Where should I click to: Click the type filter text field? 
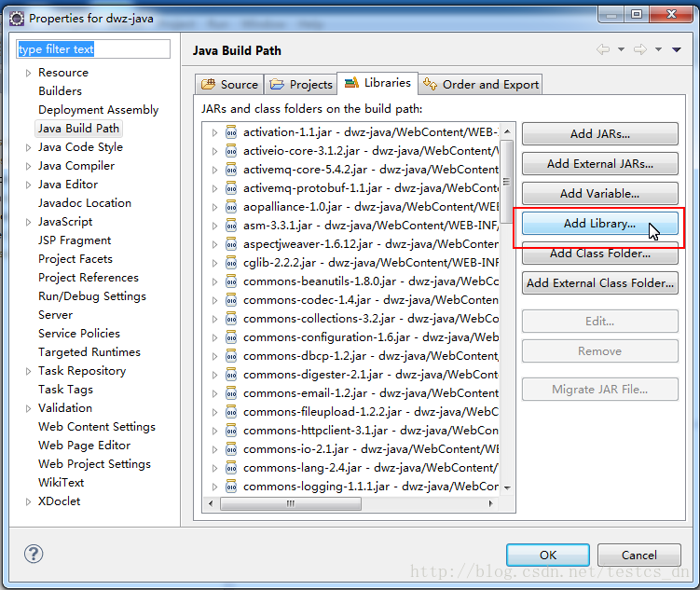(93, 49)
